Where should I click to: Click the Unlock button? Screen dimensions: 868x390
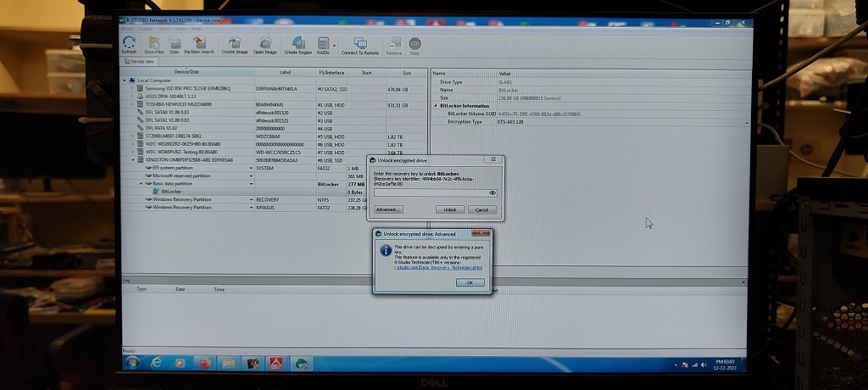(450, 210)
